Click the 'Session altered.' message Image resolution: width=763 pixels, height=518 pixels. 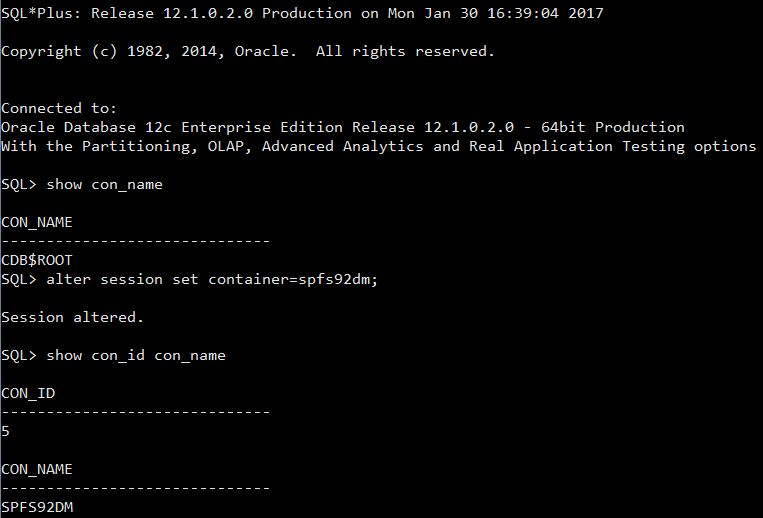click(73, 318)
